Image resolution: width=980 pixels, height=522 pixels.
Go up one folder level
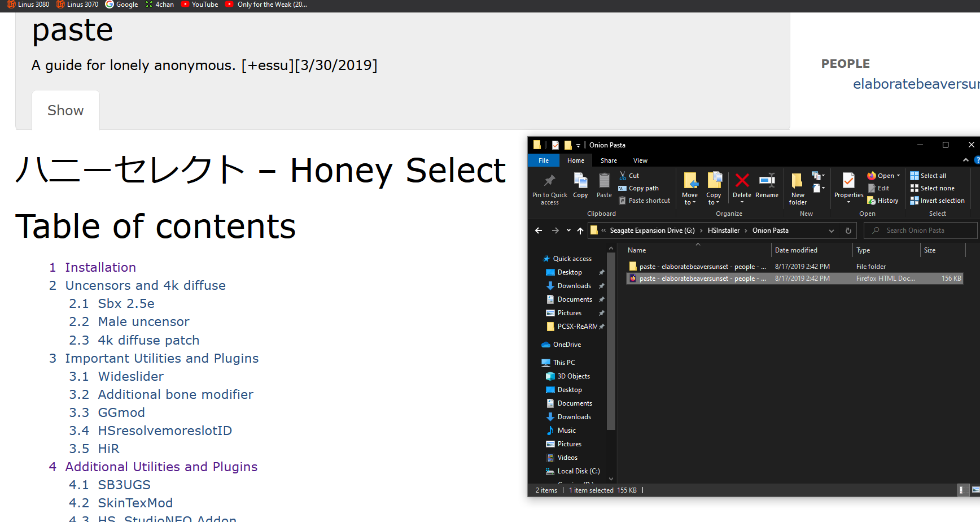pos(580,230)
